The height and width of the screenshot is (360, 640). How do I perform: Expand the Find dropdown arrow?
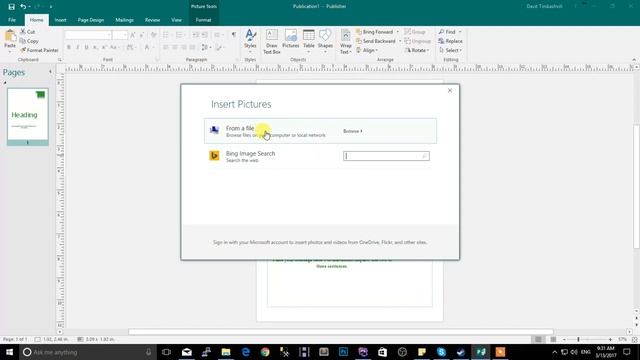click(460, 32)
